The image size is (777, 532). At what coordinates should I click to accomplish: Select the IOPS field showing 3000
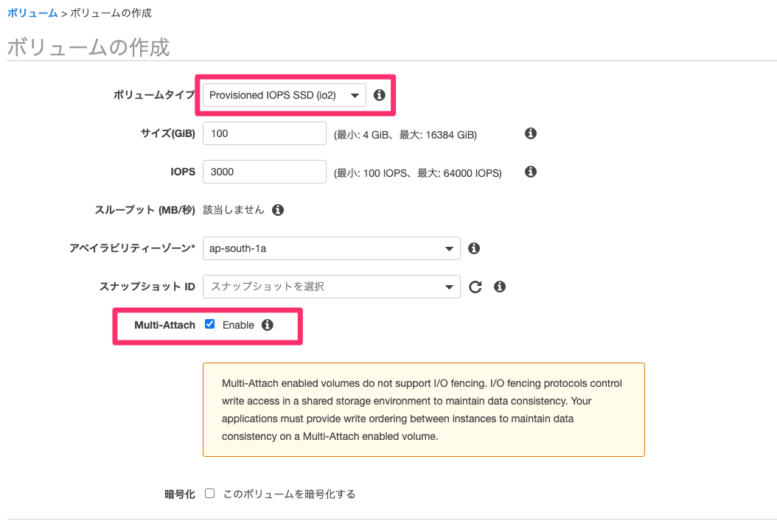(264, 172)
